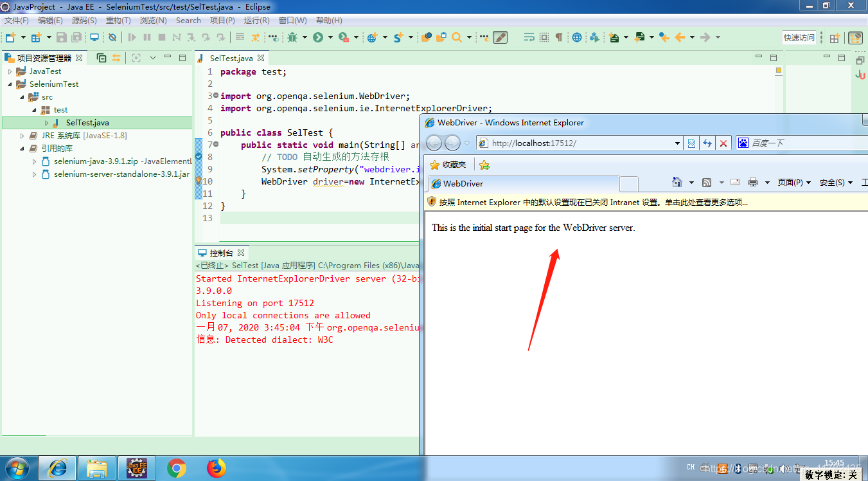Collapse the src folder node
Image resolution: width=868 pixels, height=481 pixels.
(22, 97)
